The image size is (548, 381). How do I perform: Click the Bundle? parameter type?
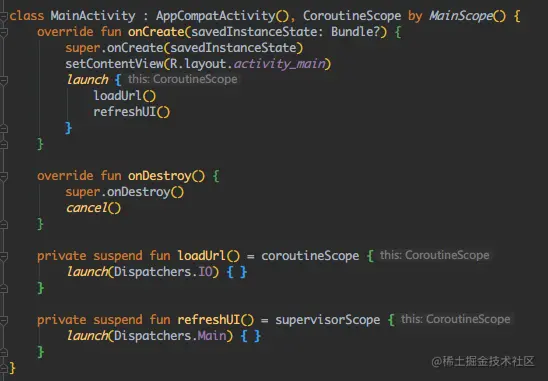pyautogui.click(x=356, y=32)
